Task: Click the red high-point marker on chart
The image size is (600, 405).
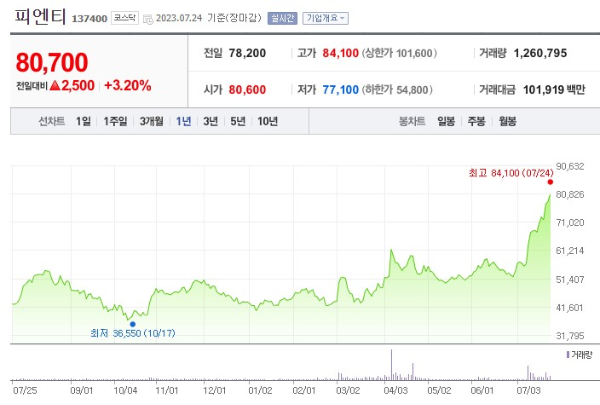Action: tap(550, 182)
